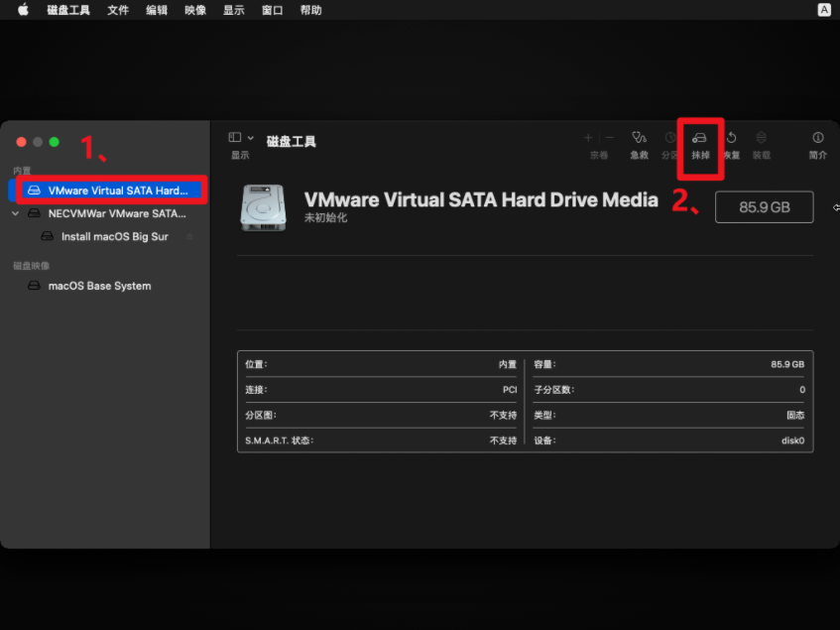Open the 简介 info button
Image resolution: width=840 pixels, height=630 pixels.
pyautogui.click(x=817, y=145)
